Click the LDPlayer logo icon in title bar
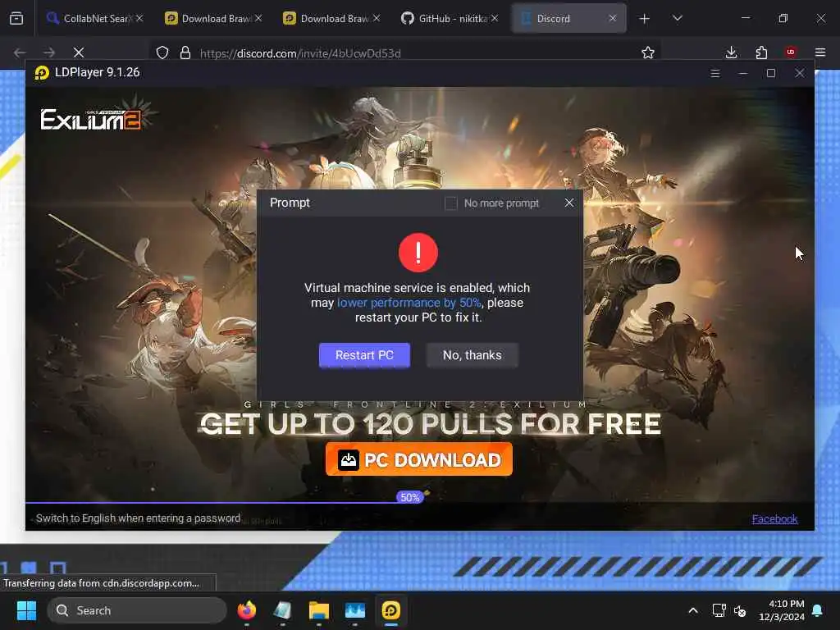The width and height of the screenshot is (840, 630). pos(42,72)
